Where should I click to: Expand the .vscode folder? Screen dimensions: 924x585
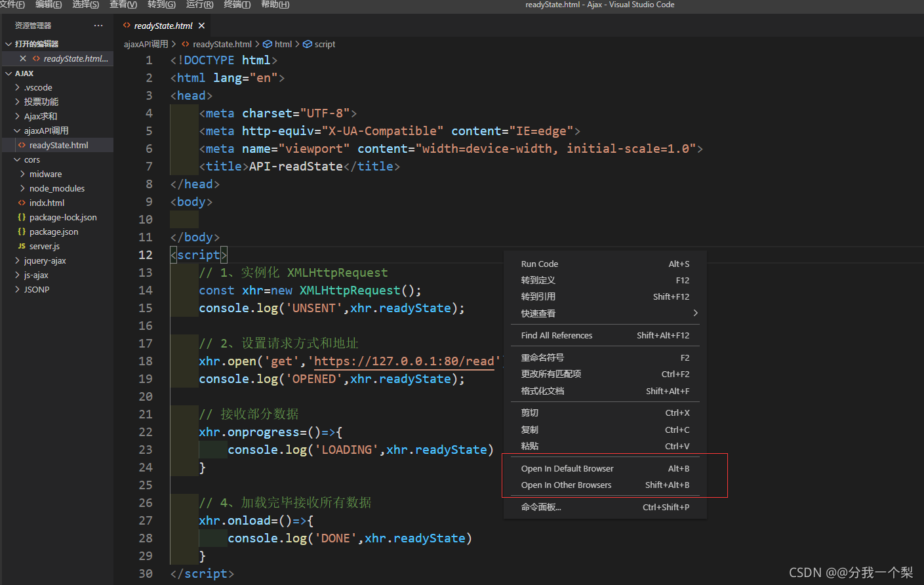(x=17, y=87)
